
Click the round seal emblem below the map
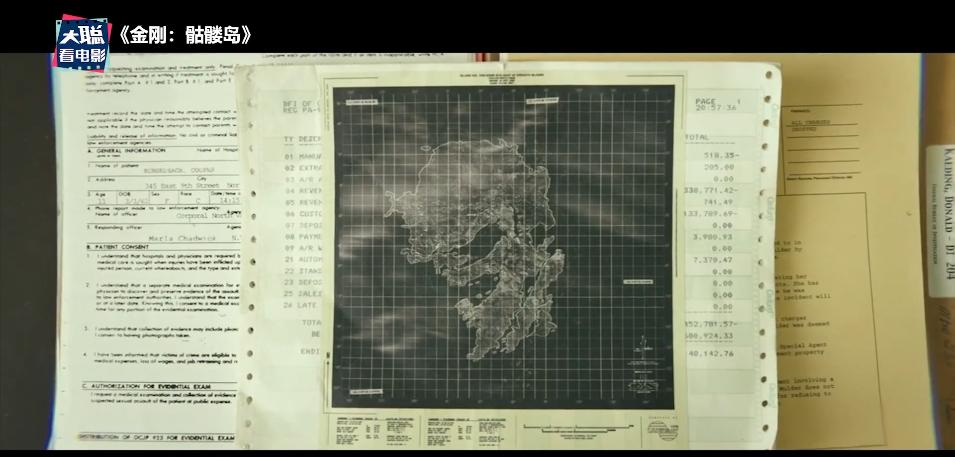point(661,430)
